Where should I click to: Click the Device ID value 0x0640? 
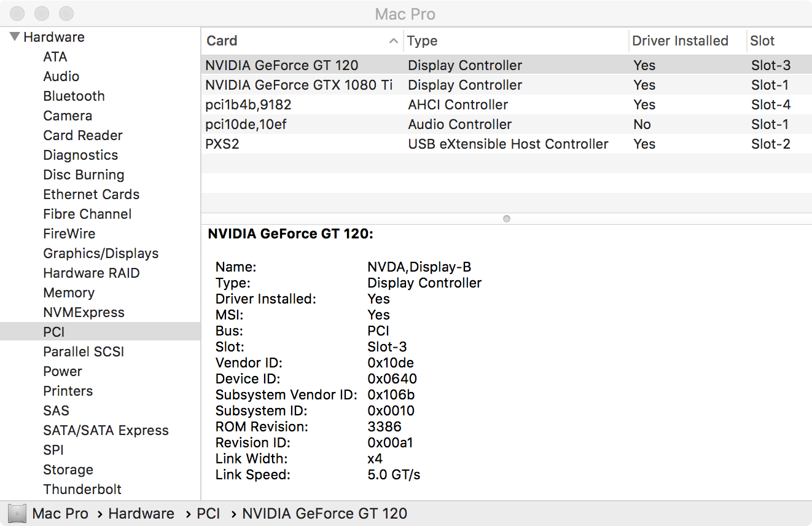tap(392, 379)
